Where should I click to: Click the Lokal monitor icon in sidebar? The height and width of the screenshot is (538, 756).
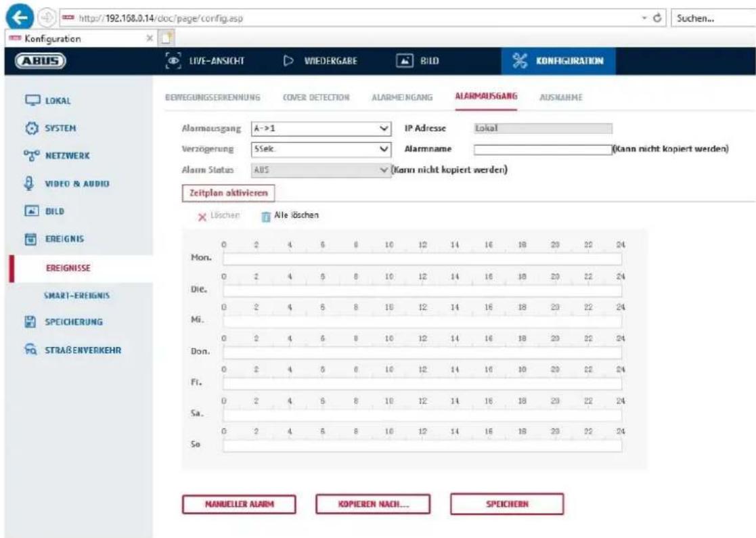32,100
